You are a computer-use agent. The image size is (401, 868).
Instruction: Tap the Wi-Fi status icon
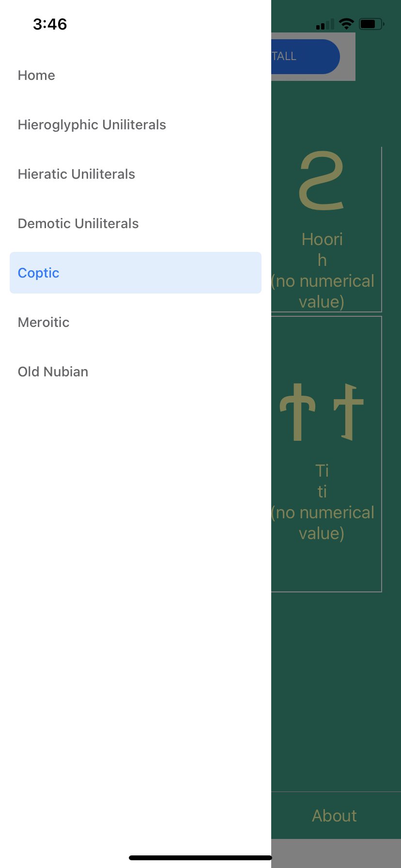pos(346,24)
